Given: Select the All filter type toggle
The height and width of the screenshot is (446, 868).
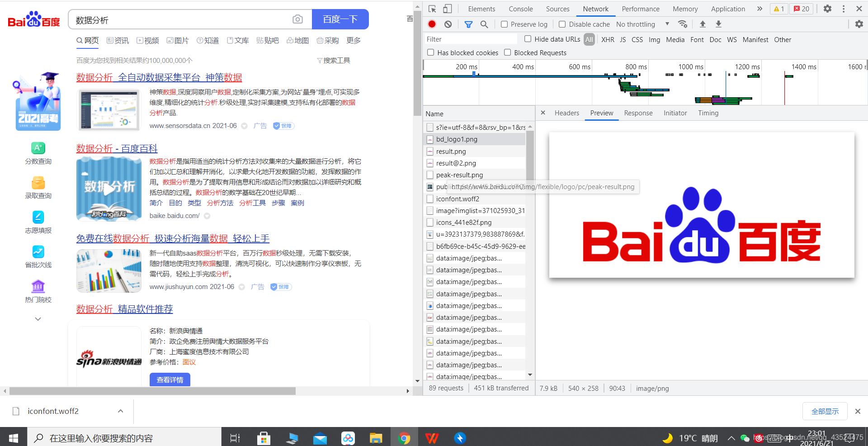Looking at the screenshot, I should (x=589, y=39).
